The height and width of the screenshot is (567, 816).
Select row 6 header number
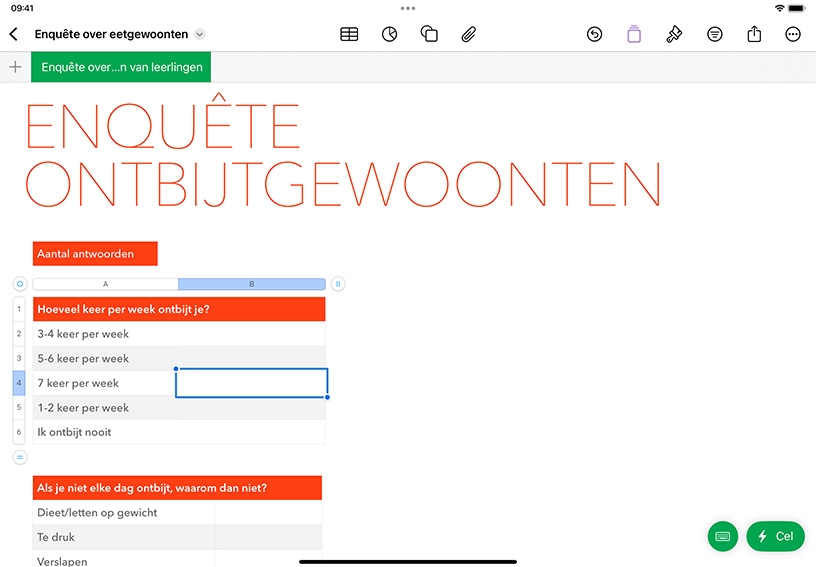(x=19, y=432)
